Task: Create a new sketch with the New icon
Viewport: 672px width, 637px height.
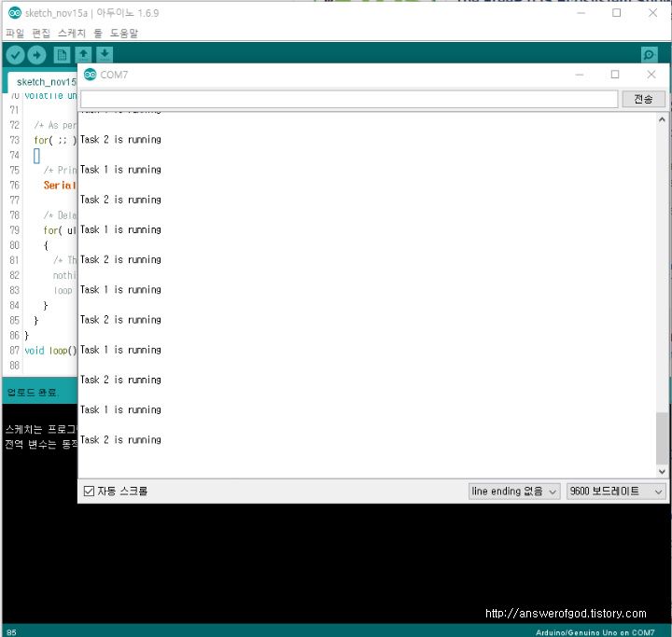Action: [62, 55]
